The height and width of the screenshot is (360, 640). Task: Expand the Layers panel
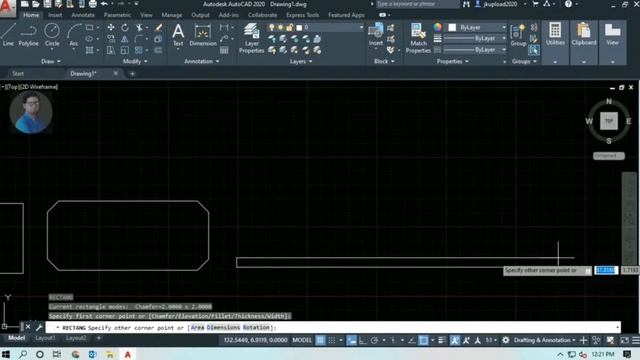(x=301, y=61)
